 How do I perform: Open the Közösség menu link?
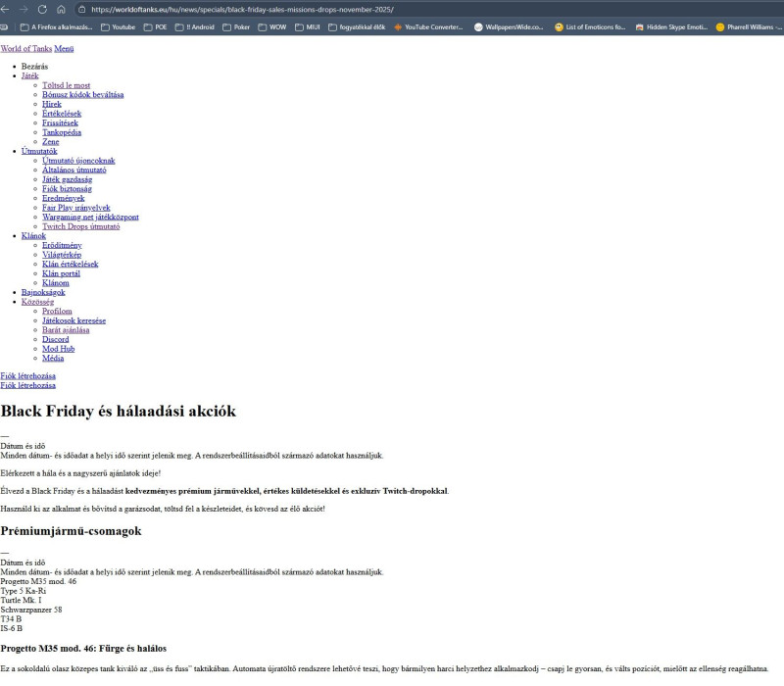pos(37,302)
